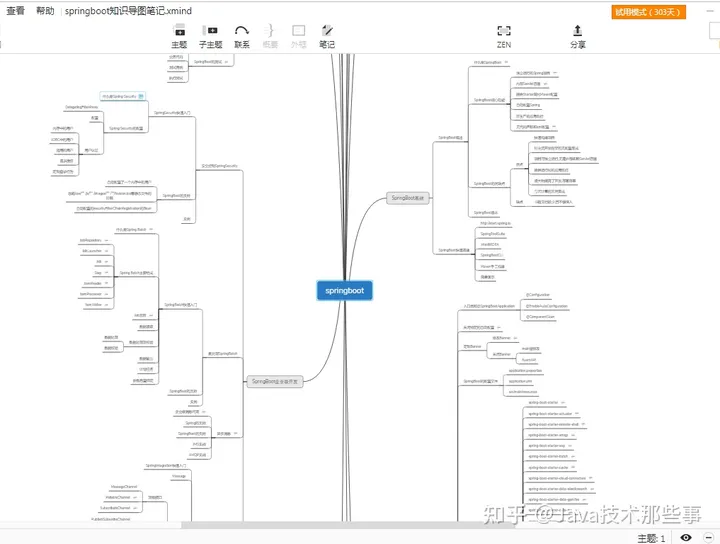Expand the marker beside spring-boot-starter-cloud-connectors
The width and height of the screenshot is (720, 544).
[x=591, y=478]
